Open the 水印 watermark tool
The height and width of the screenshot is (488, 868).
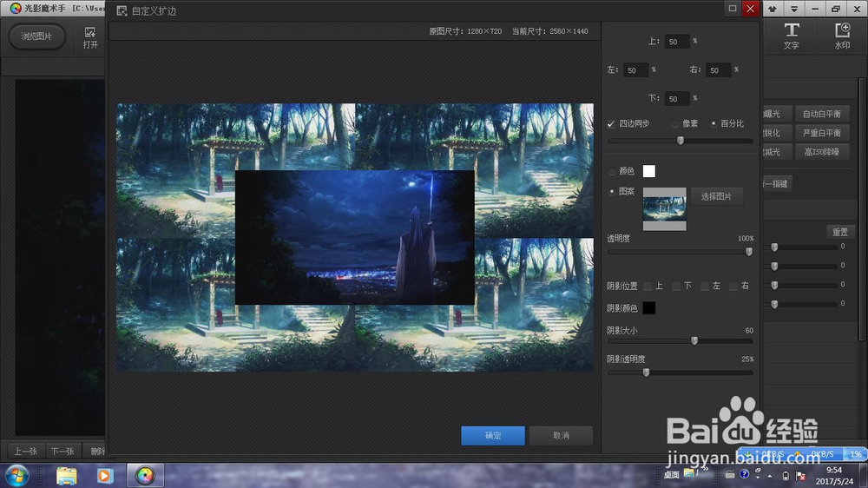[842, 36]
